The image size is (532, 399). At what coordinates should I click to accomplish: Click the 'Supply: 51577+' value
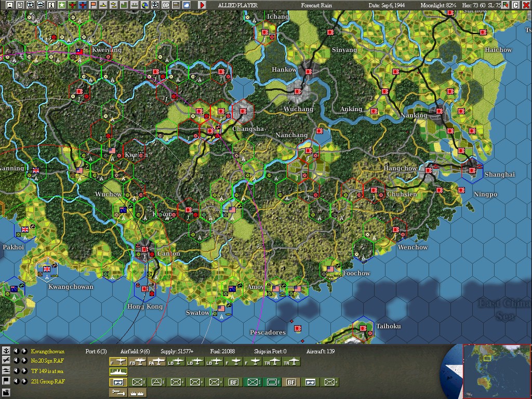(177, 351)
